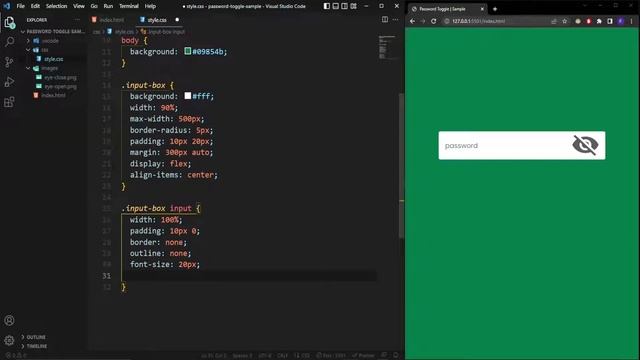
Task: Open a new browser tab
Action: [495, 9]
